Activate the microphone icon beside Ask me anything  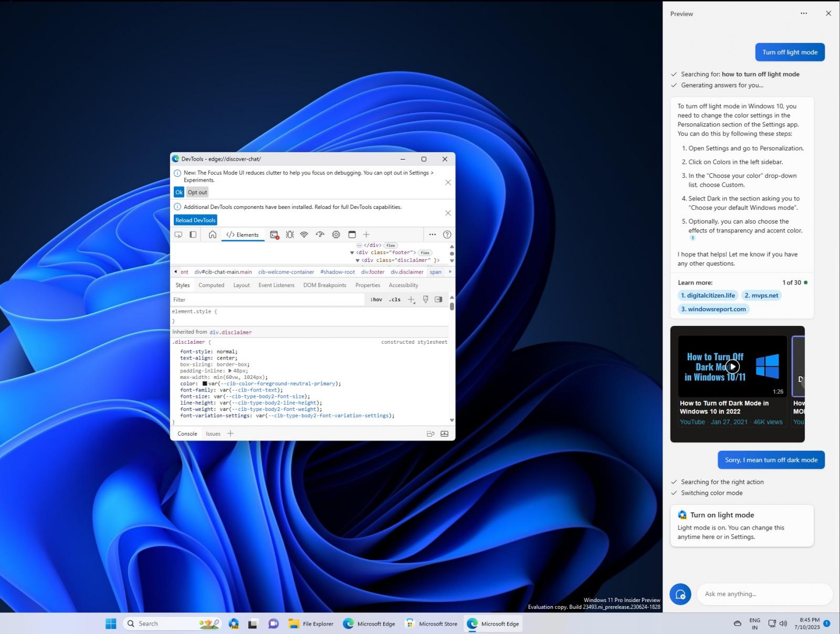coord(681,594)
